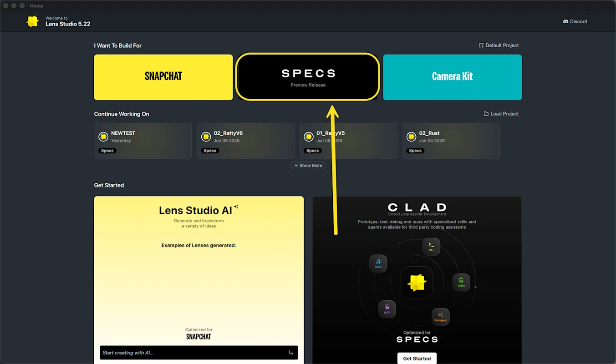Screen dimensions: 616x364
Task: Click the 02_RattyV6 project icon
Action: pos(206,136)
